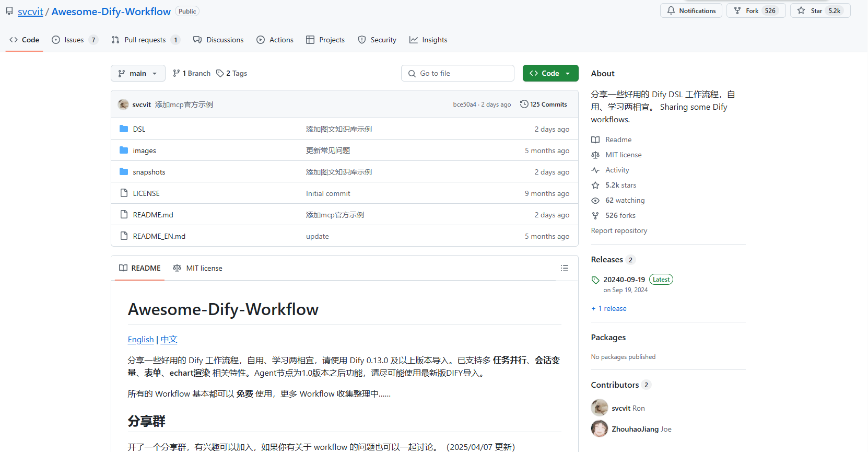
Task: Expand the green Code dropdown button
Action: pos(550,73)
